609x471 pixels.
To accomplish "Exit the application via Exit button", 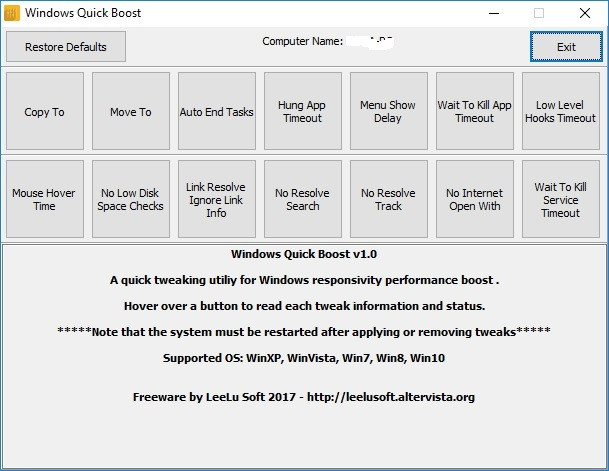I will tap(566, 47).
